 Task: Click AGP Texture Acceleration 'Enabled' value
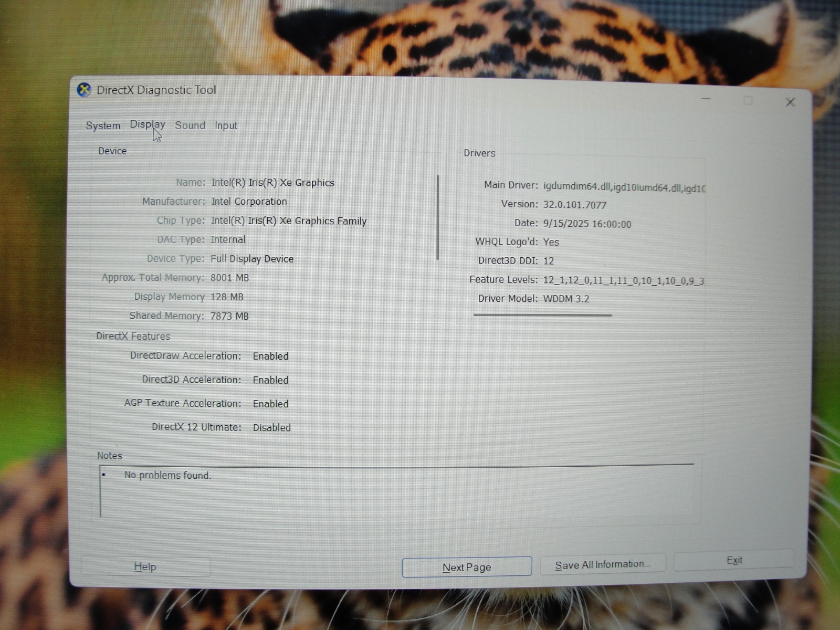point(270,404)
